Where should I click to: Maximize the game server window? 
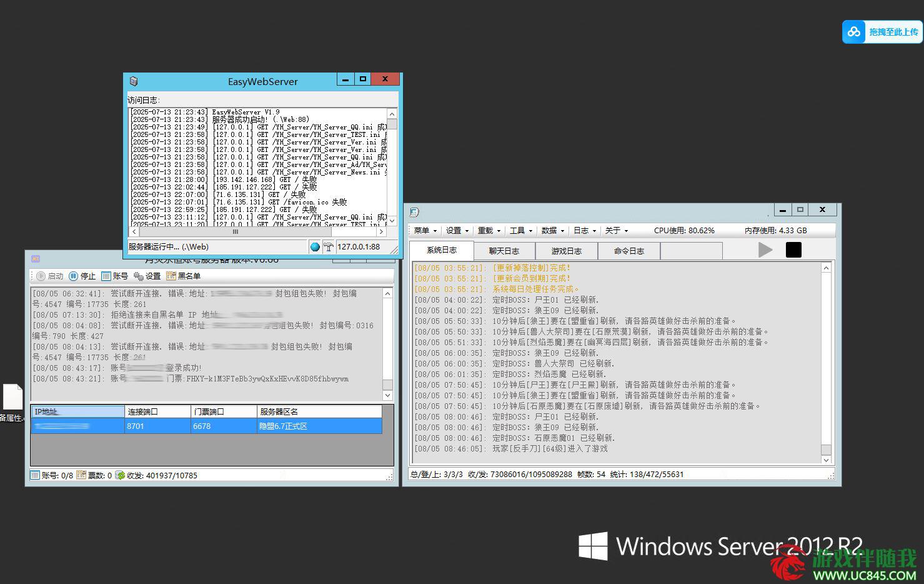800,209
